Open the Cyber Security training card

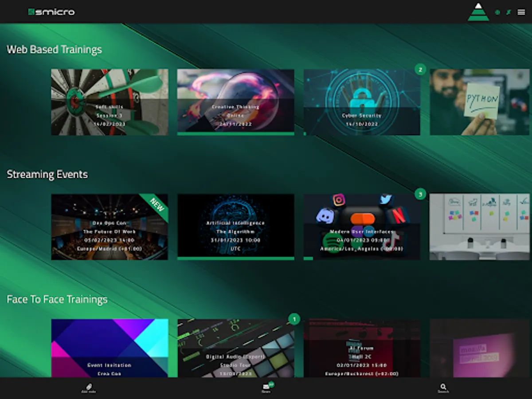[x=362, y=102]
